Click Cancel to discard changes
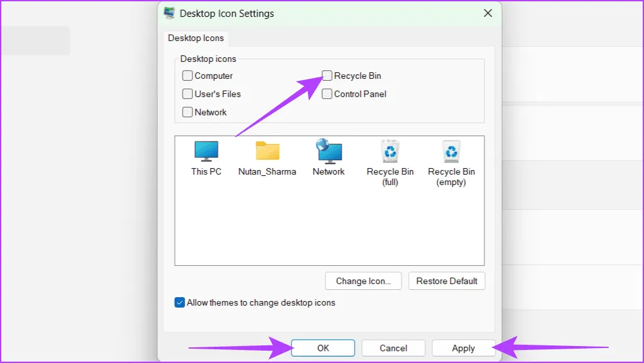 pos(393,348)
